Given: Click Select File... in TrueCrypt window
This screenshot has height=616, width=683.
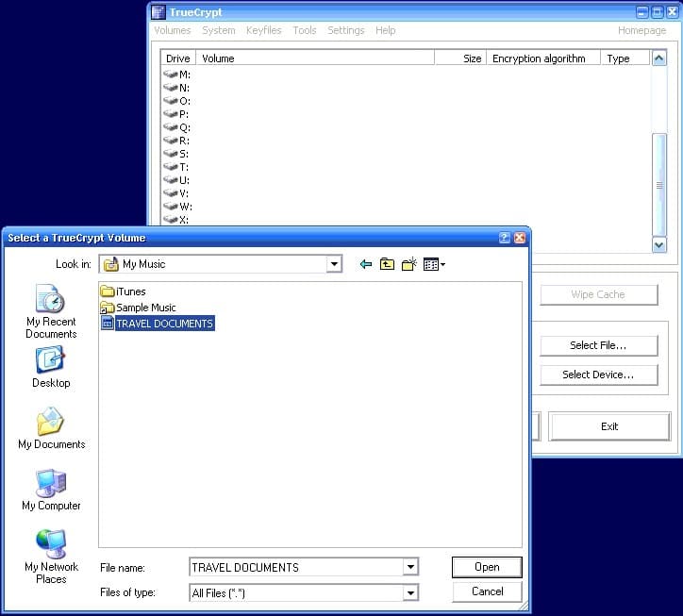Looking at the screenshot, I should click(x=598, y=345).
